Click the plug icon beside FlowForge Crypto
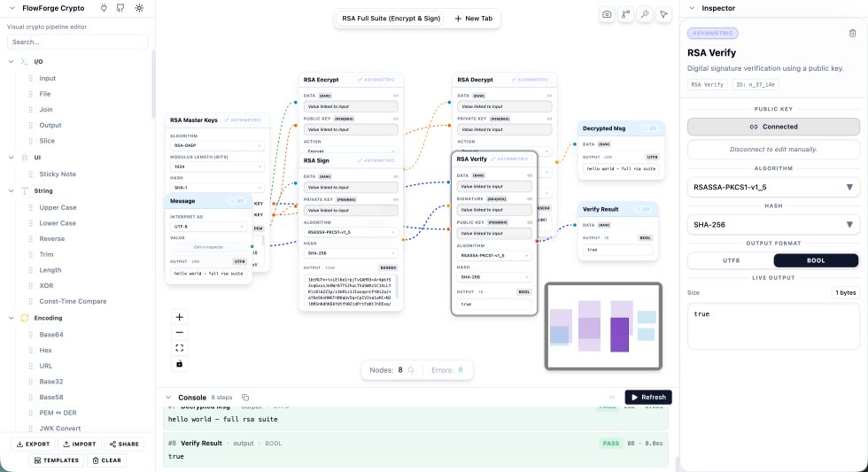This screenshot has width=868, height=472. coord(104,8)
